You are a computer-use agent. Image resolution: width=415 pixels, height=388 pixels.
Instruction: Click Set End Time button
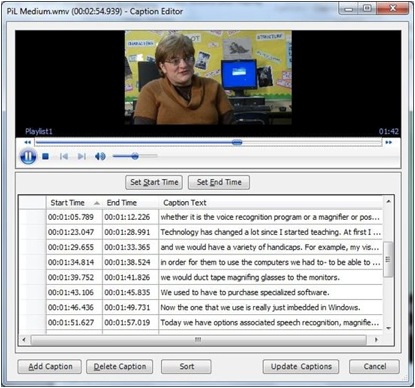pyautogui.click(x=219, y=182)
